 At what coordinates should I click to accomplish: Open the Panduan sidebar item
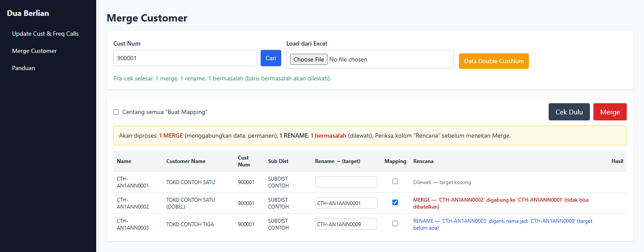click(x=24, y=68)
